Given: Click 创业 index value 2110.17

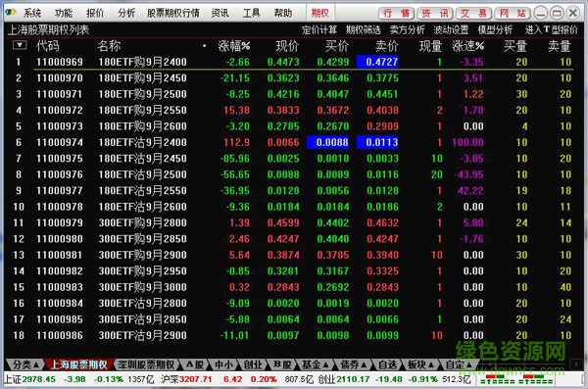Looking at the screenshot, I should [x=353, y=379].
